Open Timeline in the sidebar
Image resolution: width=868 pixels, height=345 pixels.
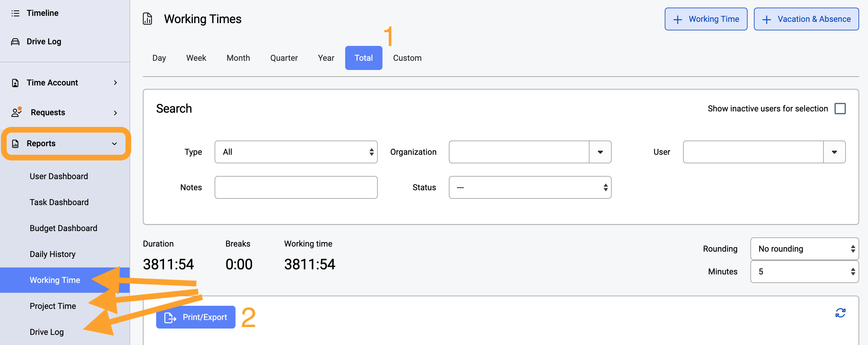(42, 13)
